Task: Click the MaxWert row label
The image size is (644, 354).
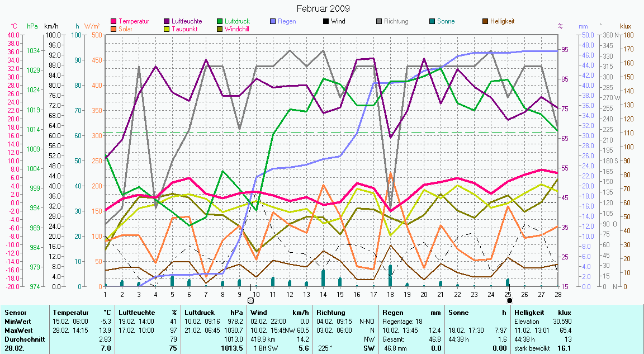Action: coord(17,331)
